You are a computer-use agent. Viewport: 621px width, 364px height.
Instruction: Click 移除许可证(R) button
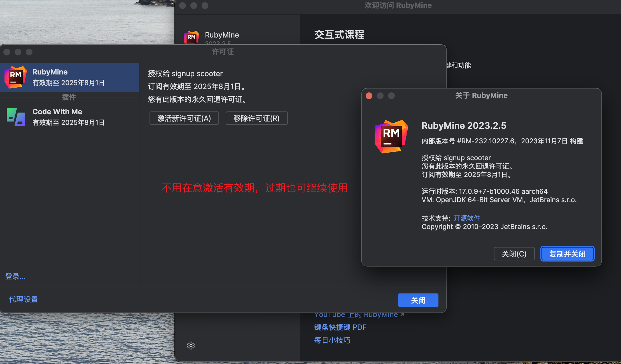click(x=256, y=118)
